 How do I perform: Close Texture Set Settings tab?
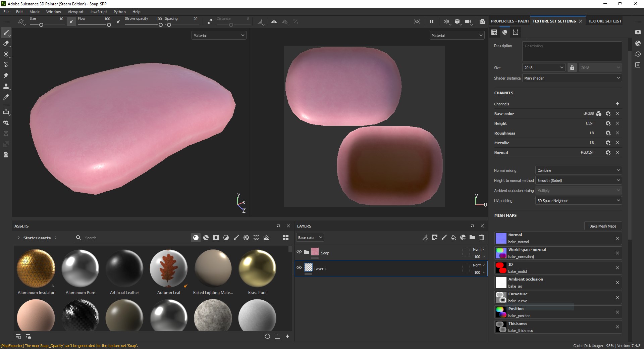[580, 21]
